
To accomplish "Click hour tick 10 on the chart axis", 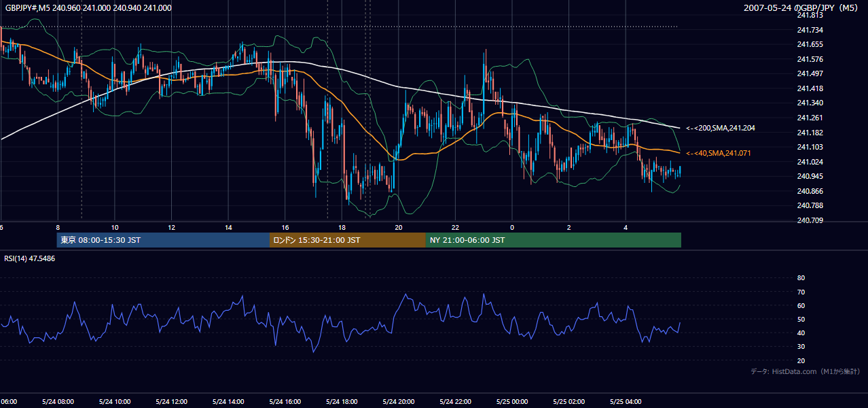I will tap(115, 228).
